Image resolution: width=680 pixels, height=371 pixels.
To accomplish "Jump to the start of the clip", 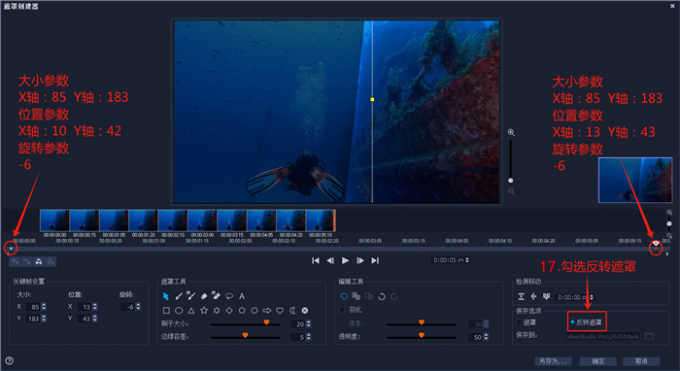I will [x=316, y=260].
